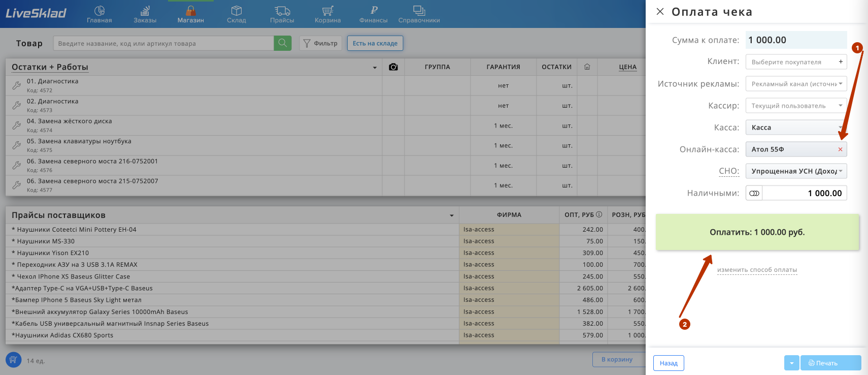
Task: Click the Назад button
Action: tap(669, 363)
